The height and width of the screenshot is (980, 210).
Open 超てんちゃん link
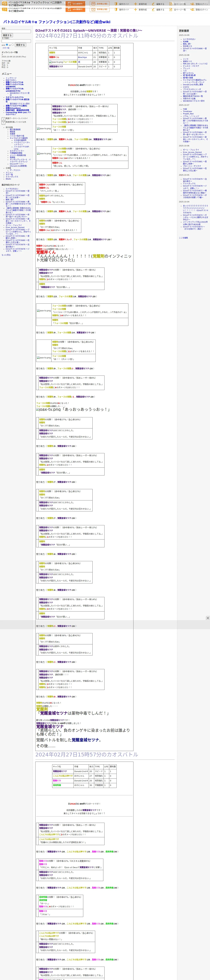(x=188, y=73)
